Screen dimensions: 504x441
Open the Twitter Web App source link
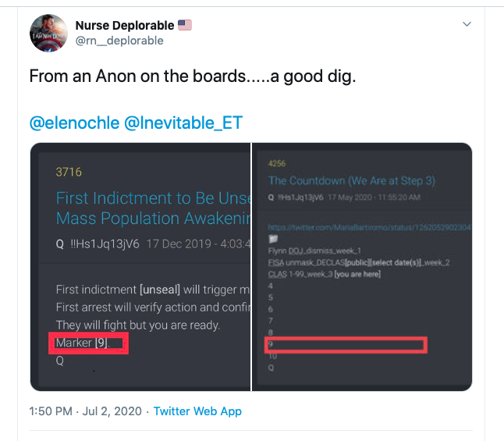tap(197, 411)
